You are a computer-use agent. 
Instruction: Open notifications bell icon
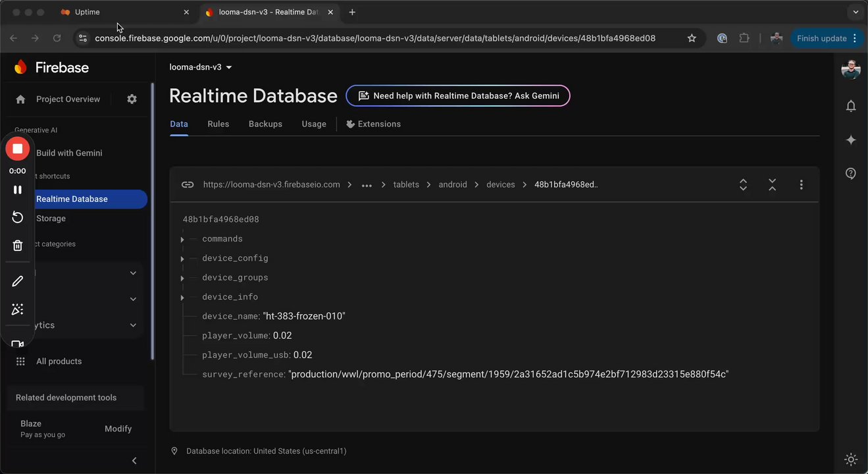(851, 106)
